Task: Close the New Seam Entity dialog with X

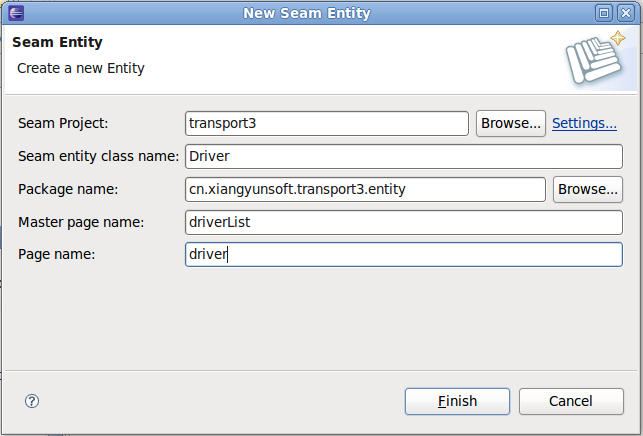Action: click(x=626, y=13)
